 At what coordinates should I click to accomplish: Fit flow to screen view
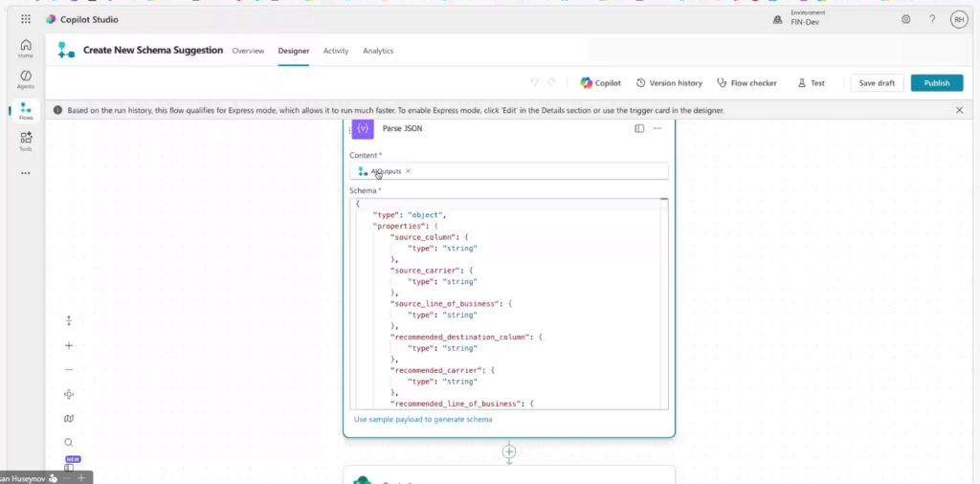tap(69, 394)
